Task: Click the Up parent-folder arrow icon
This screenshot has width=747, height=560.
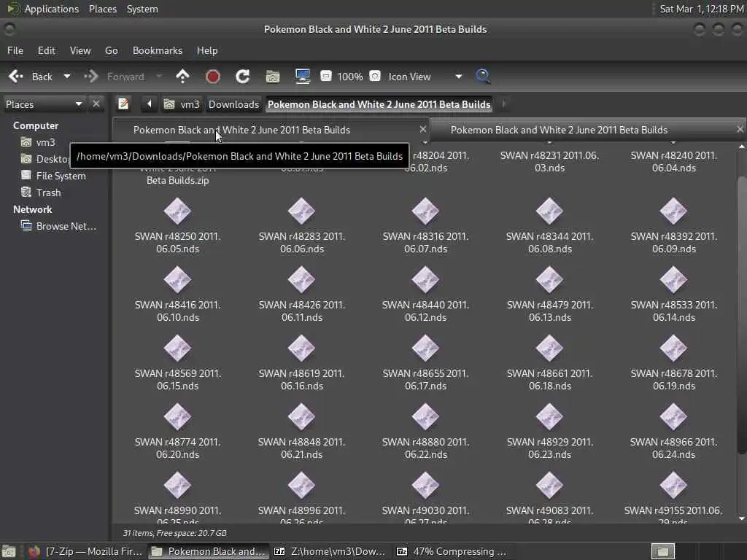Action: click(x=182, y=76)
